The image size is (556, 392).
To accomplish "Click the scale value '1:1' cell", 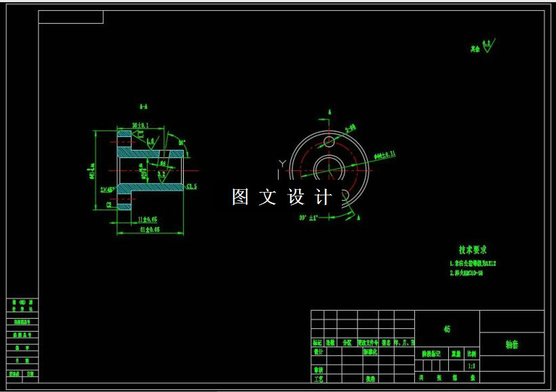I will point(472,366).
